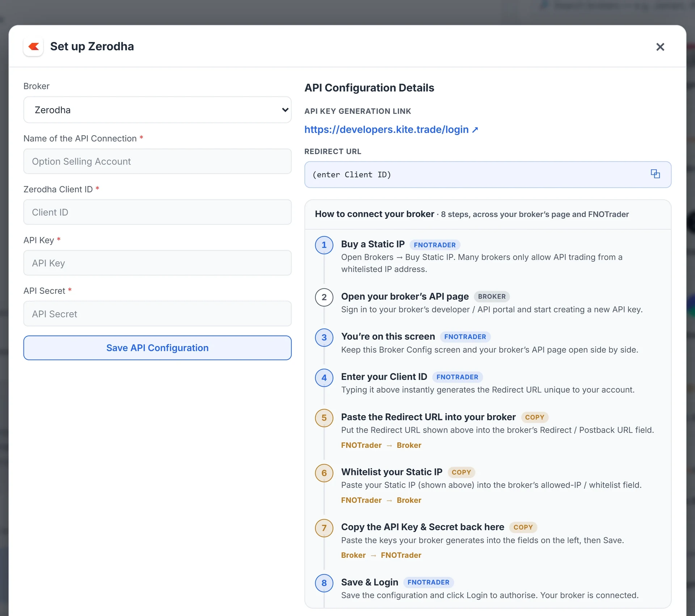The image size is (695, 616).
Task: Click the 'API KEY GENERATION LINK' label
Action: point(358,111)
